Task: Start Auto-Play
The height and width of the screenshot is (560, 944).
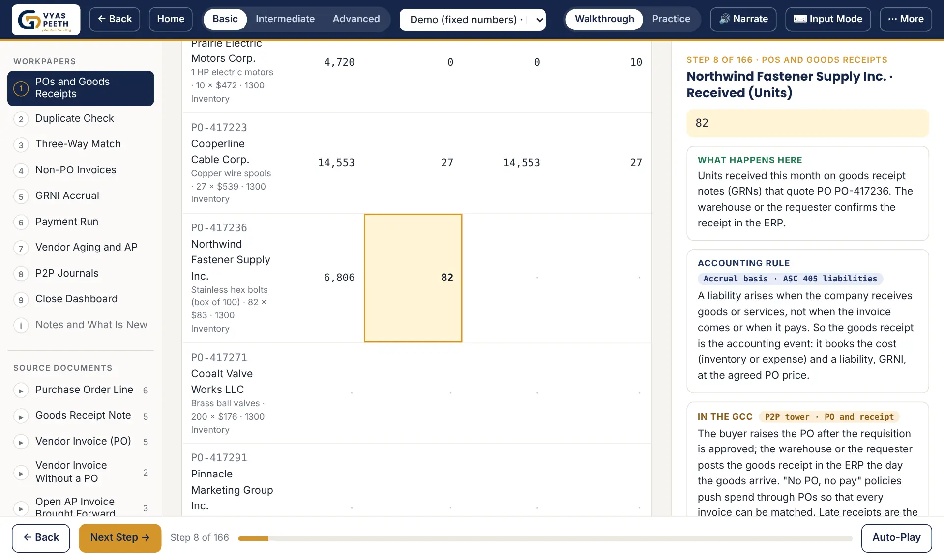Action: [x=896, y=538]
